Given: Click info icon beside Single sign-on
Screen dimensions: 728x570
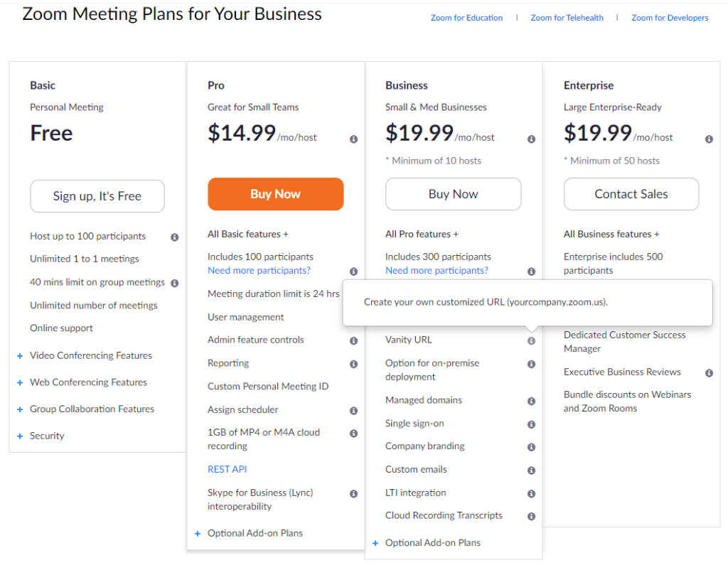Looking at the screenshot, I should (532, 424).
